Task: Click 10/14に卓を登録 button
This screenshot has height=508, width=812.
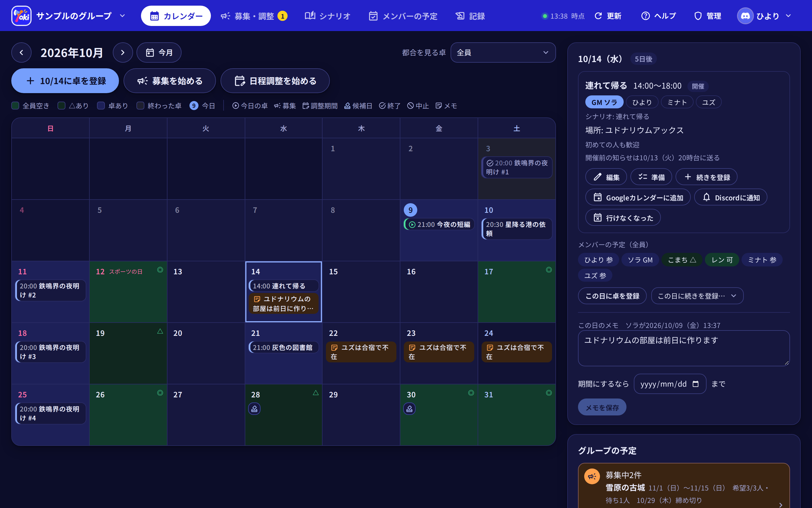Action: click(x=65, y=81)
